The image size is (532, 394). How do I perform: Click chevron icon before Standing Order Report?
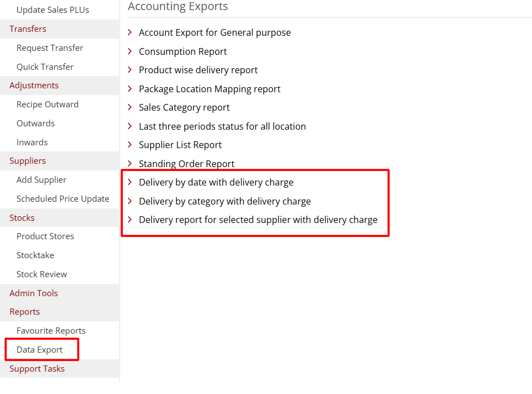click(130, 164)
